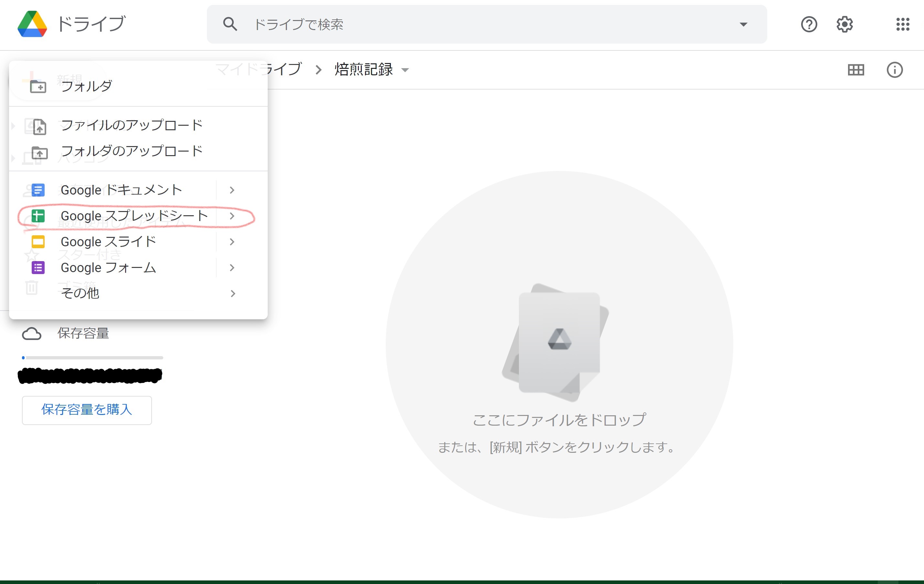Viewport: 924px width, 584px height.
Task: Choose フォルダのアップロード menu item
Action: pyautogui.click(x=132, y=151)
